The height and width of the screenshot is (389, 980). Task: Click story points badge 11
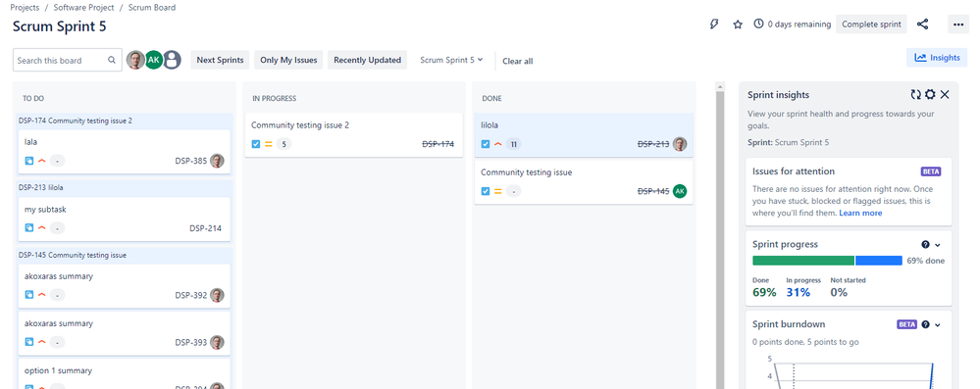(513, 144)
